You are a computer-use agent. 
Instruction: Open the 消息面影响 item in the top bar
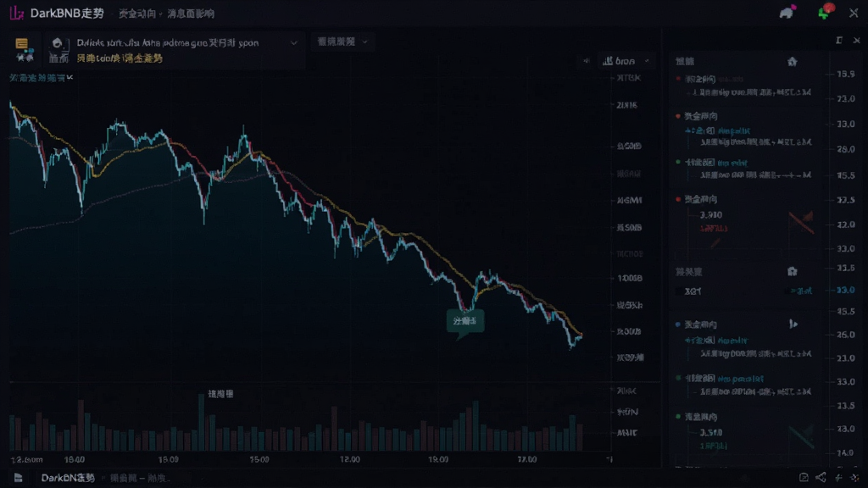tap(191, 14)
